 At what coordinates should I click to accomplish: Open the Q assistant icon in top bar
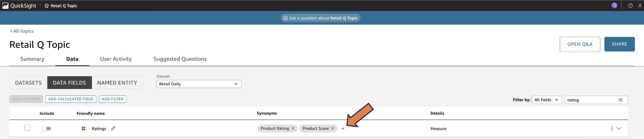coord(614,6)
